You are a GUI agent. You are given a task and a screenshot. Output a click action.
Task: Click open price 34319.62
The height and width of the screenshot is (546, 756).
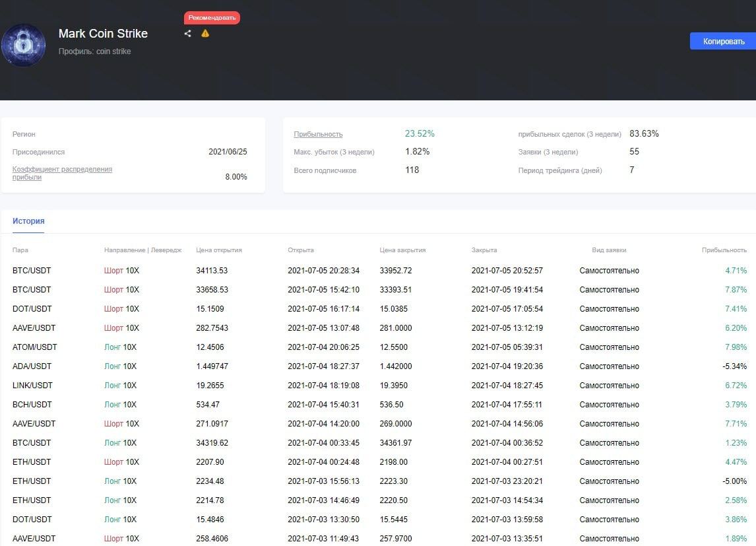[x=212, y=443]
